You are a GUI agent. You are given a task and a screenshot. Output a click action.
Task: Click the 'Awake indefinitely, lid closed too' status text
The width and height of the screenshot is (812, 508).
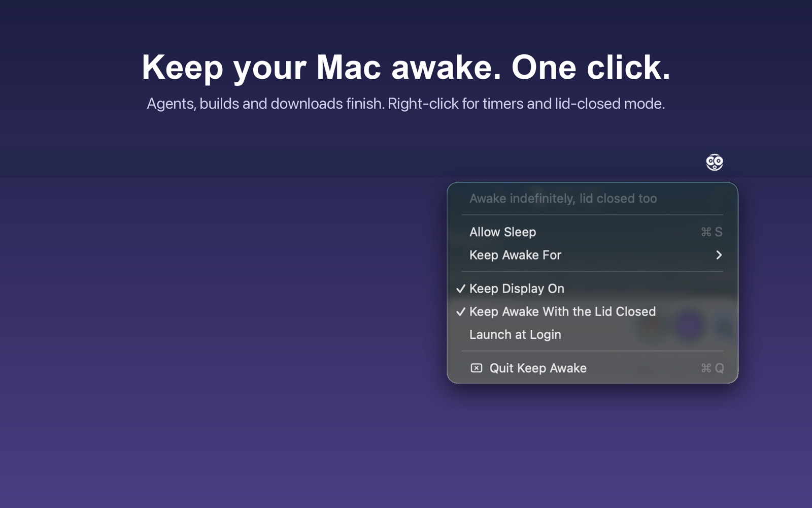coord(563,199)
